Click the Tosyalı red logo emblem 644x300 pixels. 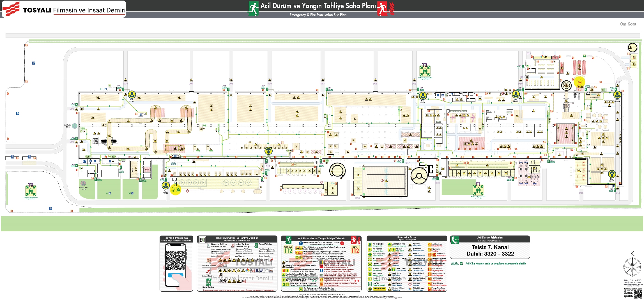pos(11,9)
